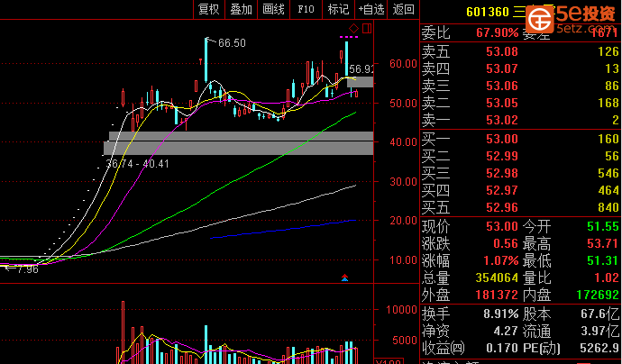Click 最高 value 53.71
The image size is (622, 364).
tap(603, 243)
